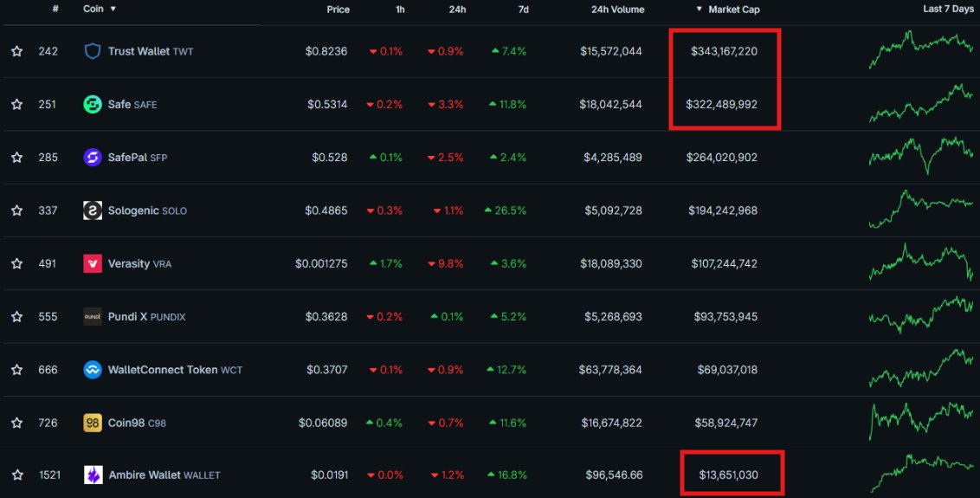
Task: Add Verasity to favorites star
Action: pos(16,264)
